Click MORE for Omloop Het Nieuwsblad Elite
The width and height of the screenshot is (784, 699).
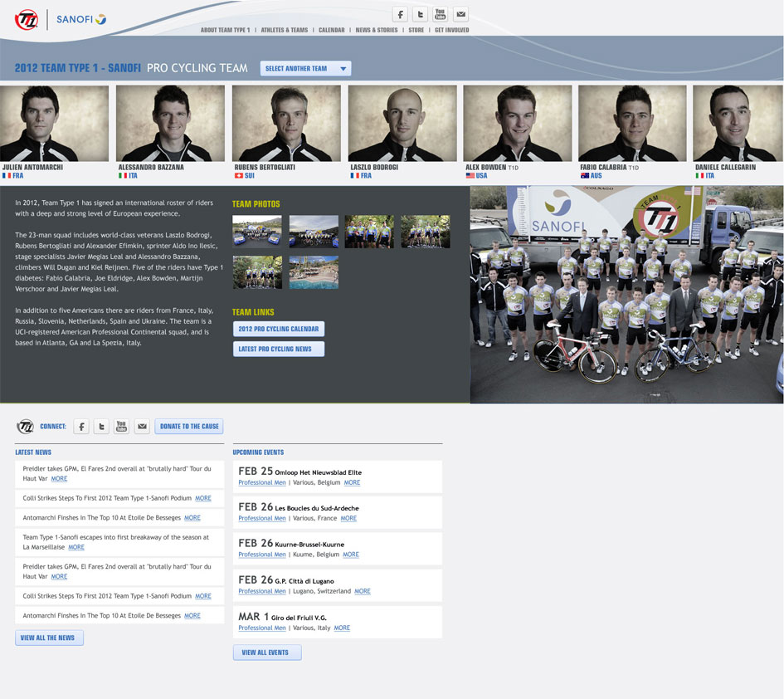coord(352,483)
